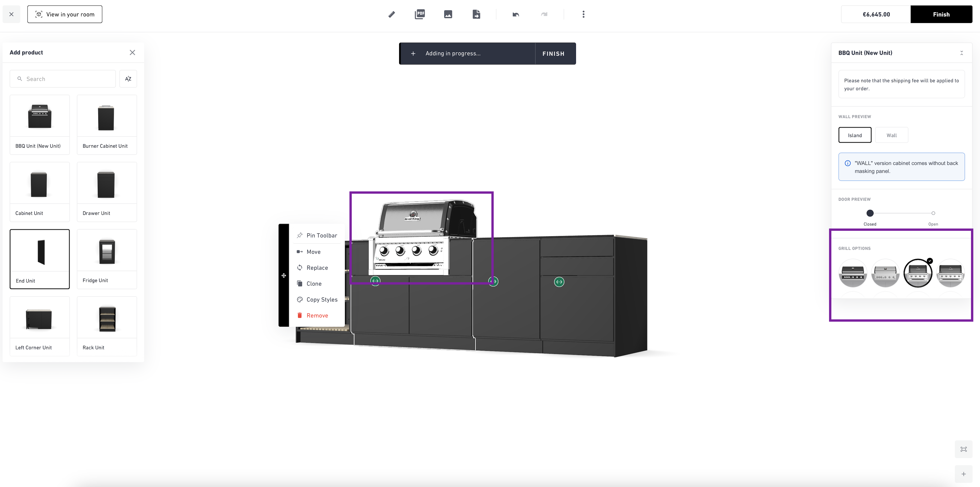Click the A-Z sort button
This screenshot has width=980, height=487.
click(x=128, y=79)
